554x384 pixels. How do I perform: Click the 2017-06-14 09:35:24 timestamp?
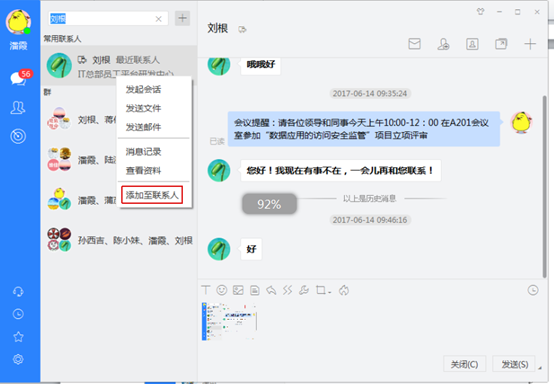[370, 93]
